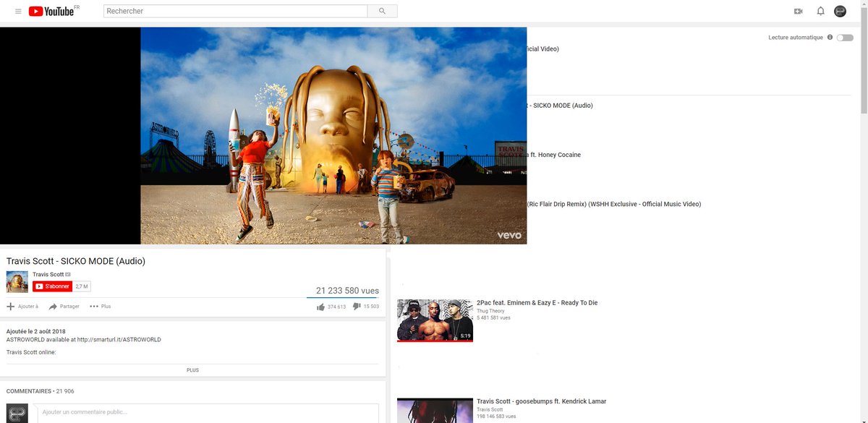Click the share arrow icon of Partager
868x423 pixels.
pos(53,307)
